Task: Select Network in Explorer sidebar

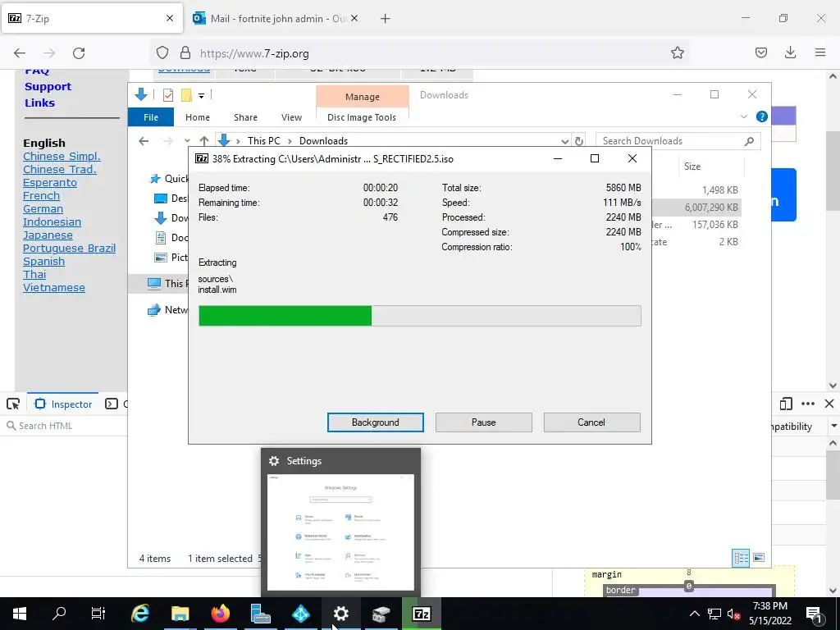Action: click(167, 309)
